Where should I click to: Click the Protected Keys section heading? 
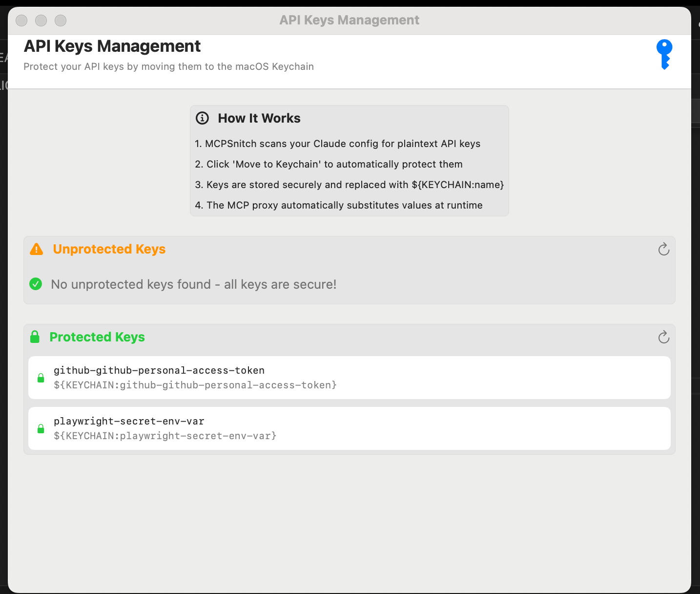(x=97, y=337)
